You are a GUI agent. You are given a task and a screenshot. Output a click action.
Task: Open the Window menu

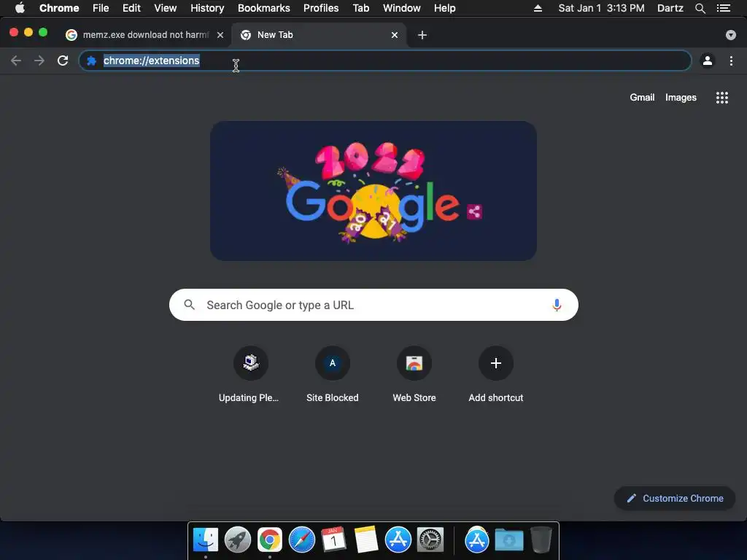(x=402, y=8)
